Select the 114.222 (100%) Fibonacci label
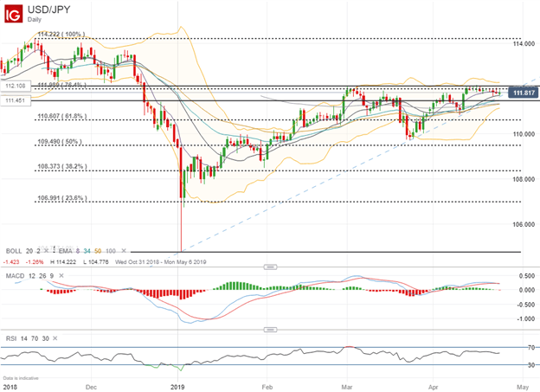This screenshot has height=392, width=540. pyautogui.click(x=61, y=34)
